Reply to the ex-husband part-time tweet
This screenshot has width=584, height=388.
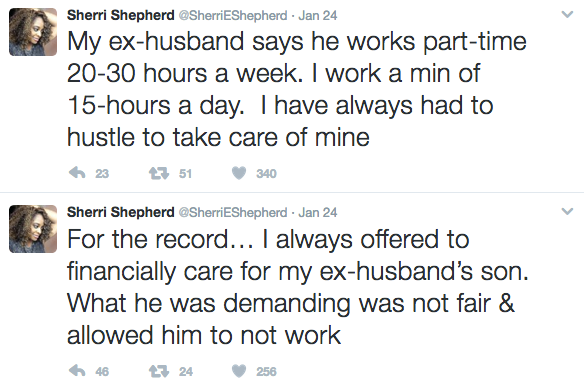[x=77, y=173]
